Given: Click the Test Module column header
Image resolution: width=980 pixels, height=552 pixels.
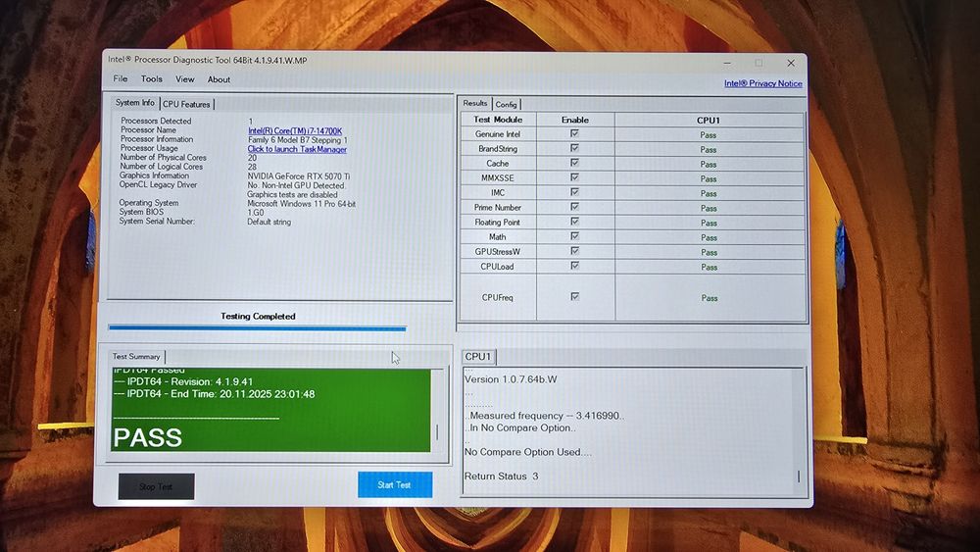Looking at the screenshot, I should pos(498,120).
